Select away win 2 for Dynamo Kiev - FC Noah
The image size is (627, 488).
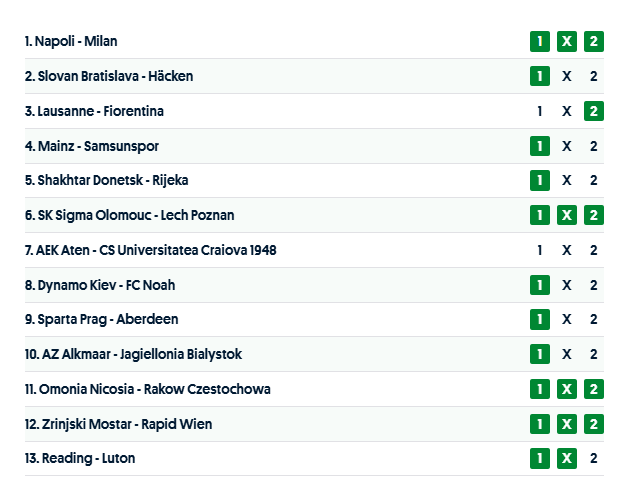pos(593,285)
